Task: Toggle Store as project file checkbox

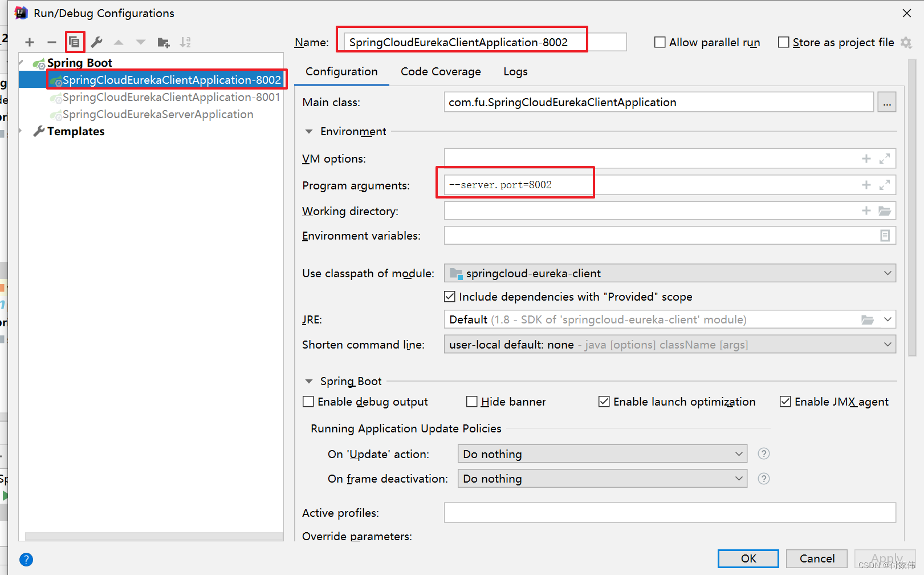Action: tap(784, 42)
